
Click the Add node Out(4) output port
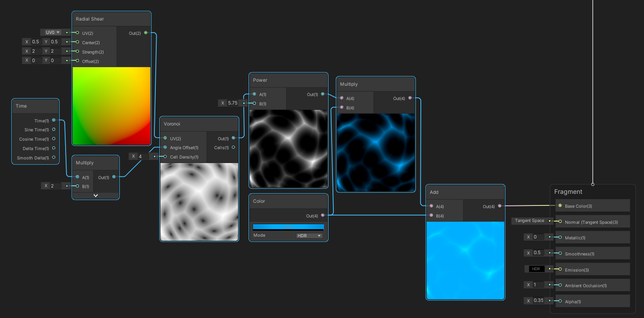coord(499,206)
